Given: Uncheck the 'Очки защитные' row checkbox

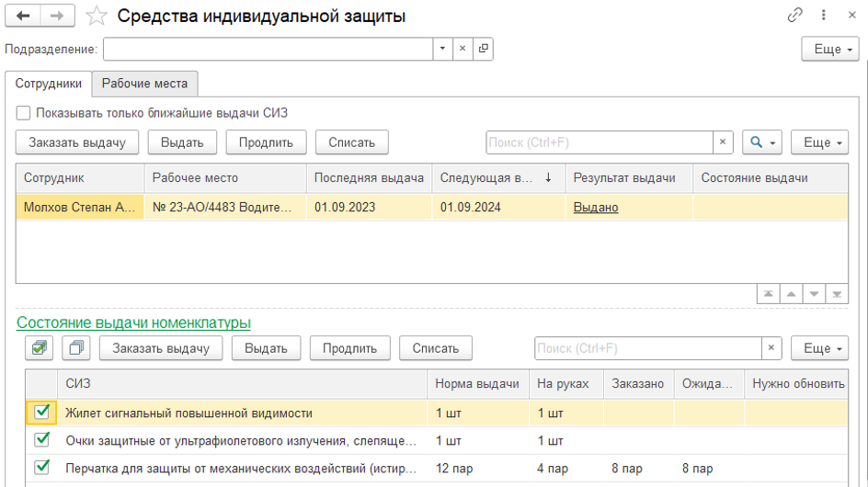Looking at the screenshot, I should point(41,440).
